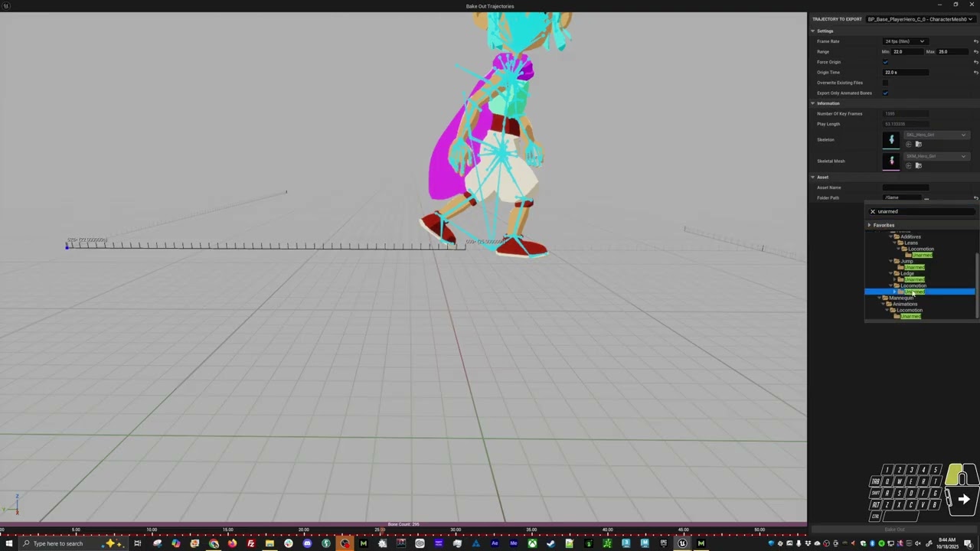Open FileZilla from the taskbar
Screen dimensions: 980x551
(250, 543)
